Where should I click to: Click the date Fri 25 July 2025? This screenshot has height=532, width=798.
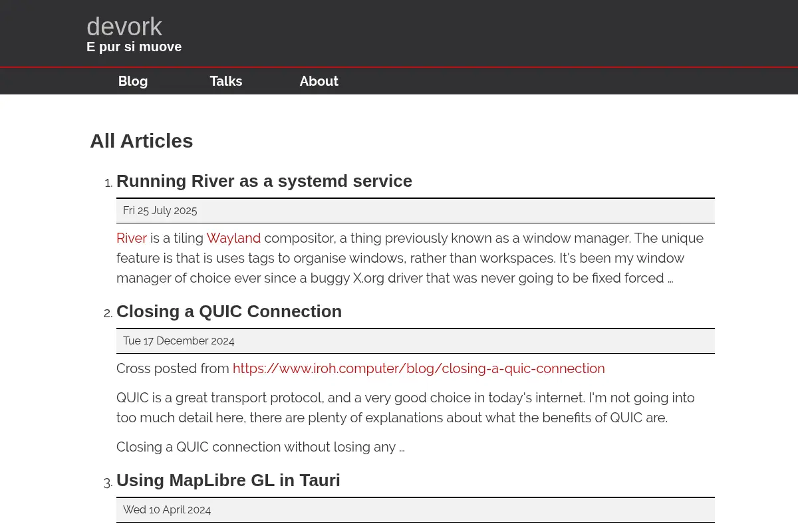[160, 211]
